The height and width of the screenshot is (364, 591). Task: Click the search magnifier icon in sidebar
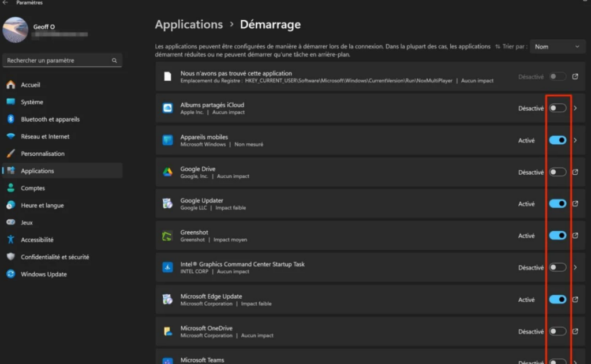tap(114, 61)
